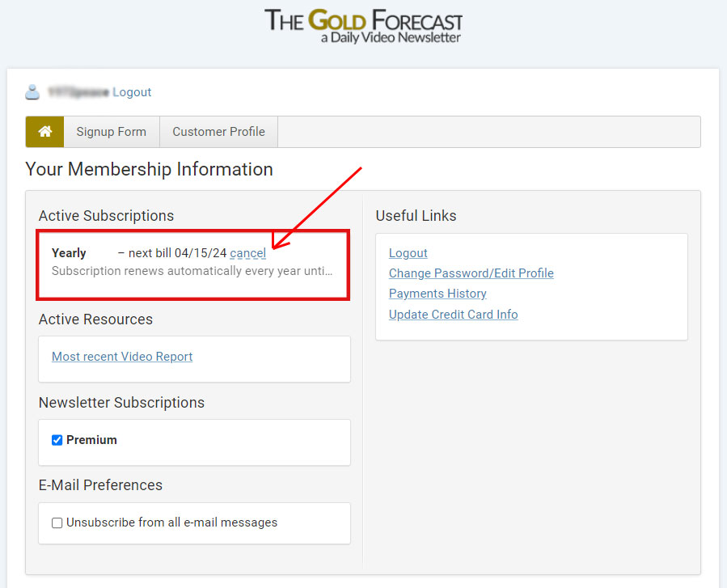Click the Your Membership Information heading

coord(149,170)
